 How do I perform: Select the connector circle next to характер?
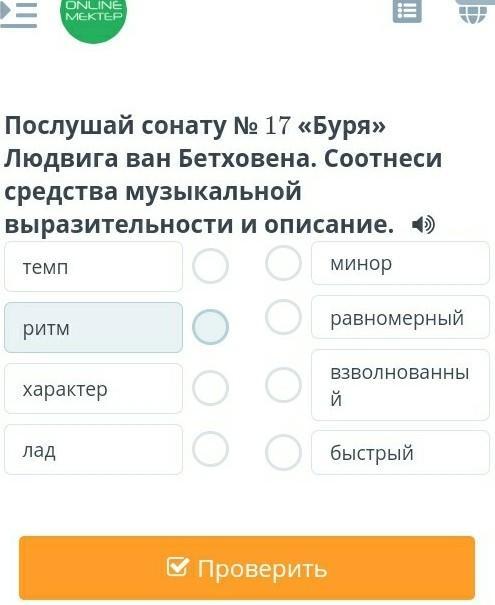pos(210,388)
